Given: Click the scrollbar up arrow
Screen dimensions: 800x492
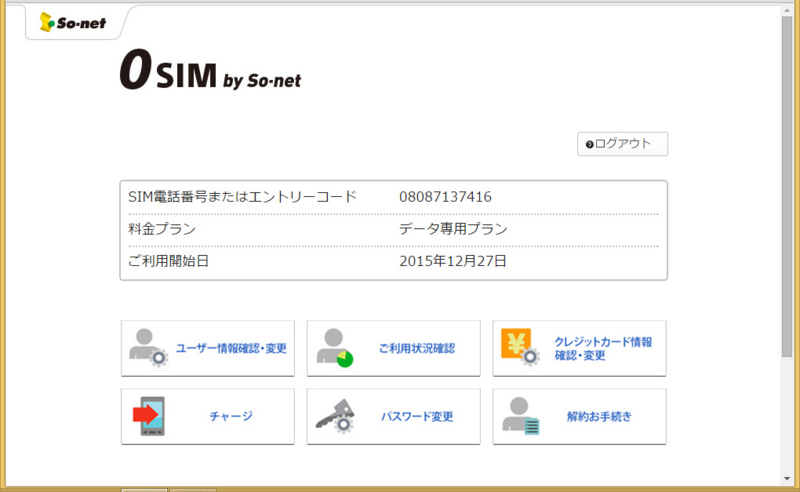Looking at the screenshot, I should (787, 10).
